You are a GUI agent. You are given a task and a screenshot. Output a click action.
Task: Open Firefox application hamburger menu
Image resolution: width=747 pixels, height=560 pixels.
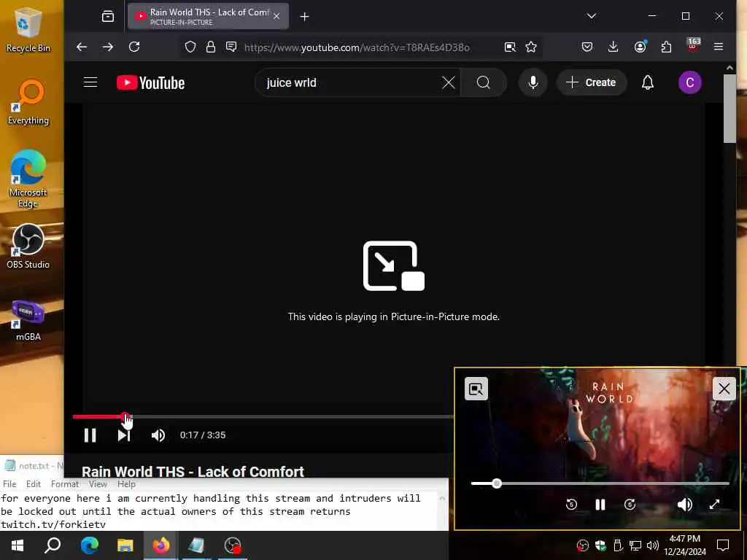tap(719, 47)
